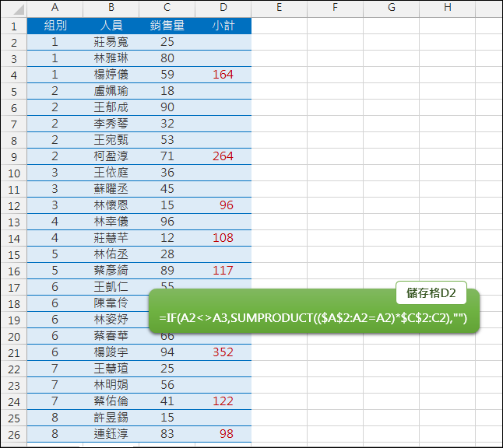Click the green SUMPRODUCT formula callout

click(x=314, y=311)
